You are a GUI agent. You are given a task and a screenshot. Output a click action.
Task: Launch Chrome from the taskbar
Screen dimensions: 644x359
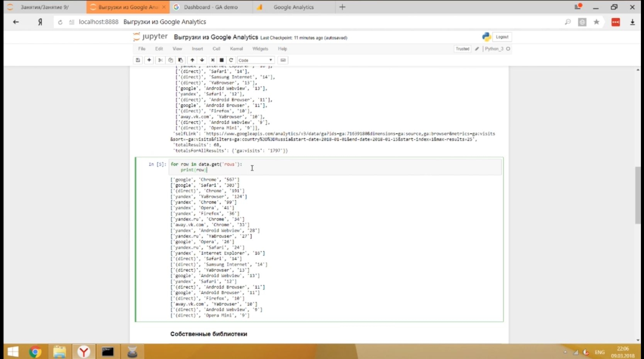[35, 352]
